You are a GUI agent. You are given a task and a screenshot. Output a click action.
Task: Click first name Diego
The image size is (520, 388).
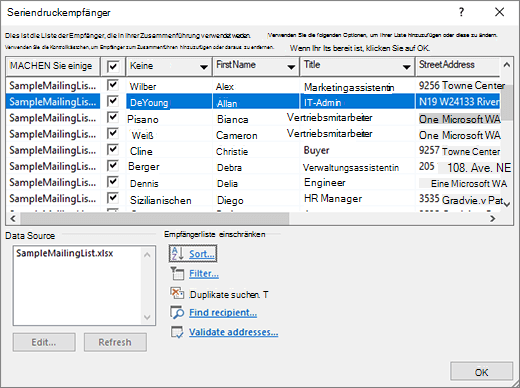(x=230, y=200)
